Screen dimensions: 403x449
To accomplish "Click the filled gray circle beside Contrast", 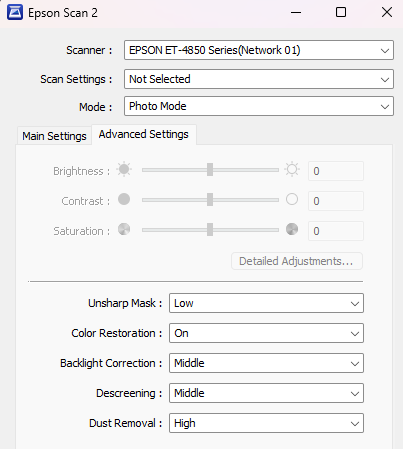I will point(124,199).
